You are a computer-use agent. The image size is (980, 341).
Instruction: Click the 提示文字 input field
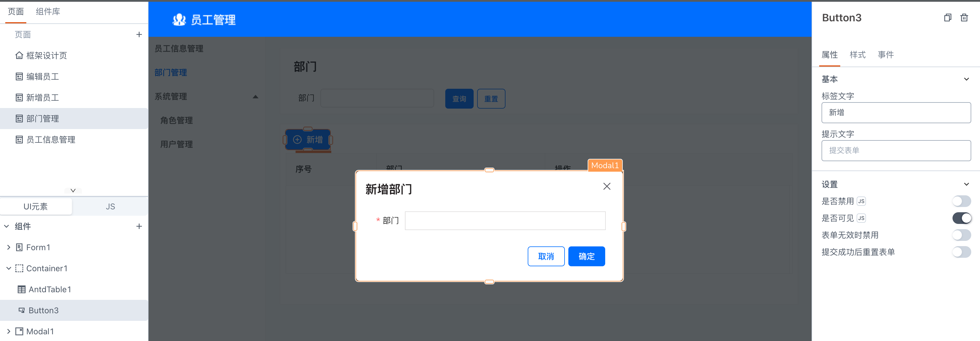point(896,151)
